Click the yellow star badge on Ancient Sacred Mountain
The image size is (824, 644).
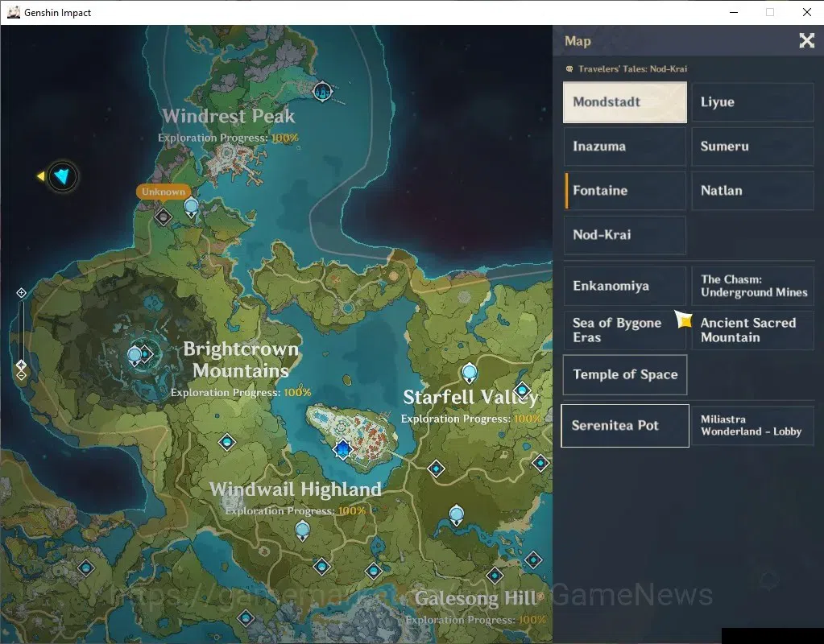pyautogui.click(x=684, y=319)
